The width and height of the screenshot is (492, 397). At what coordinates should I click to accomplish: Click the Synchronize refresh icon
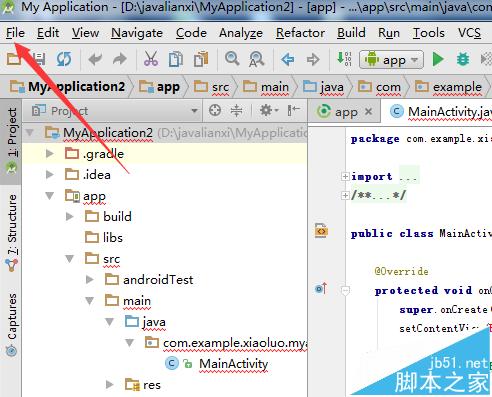point(64,59)
